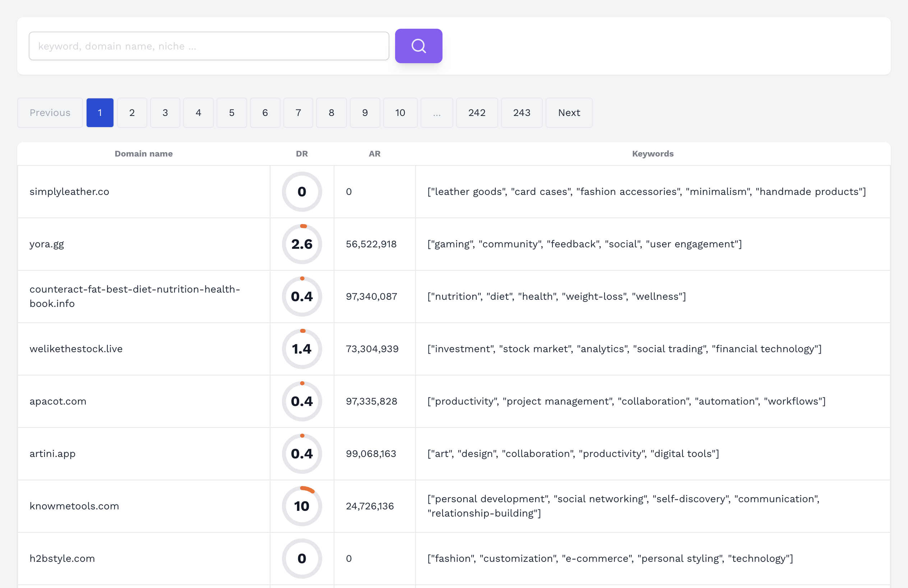This screenshot has height=588, width=908.
Task: Go to page 5
Action: pyautogui.click(x=232, y=112)
